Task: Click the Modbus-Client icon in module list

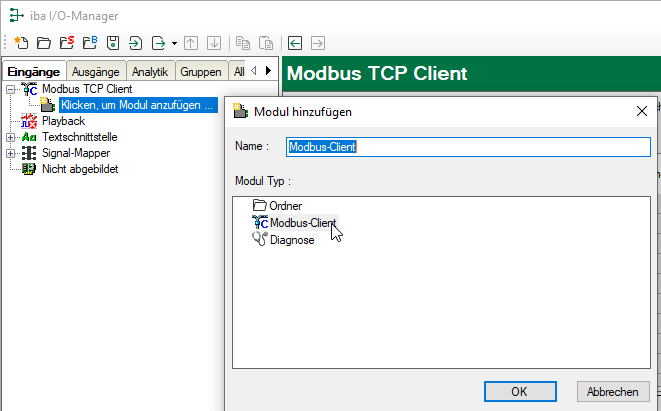Action: 260,222
